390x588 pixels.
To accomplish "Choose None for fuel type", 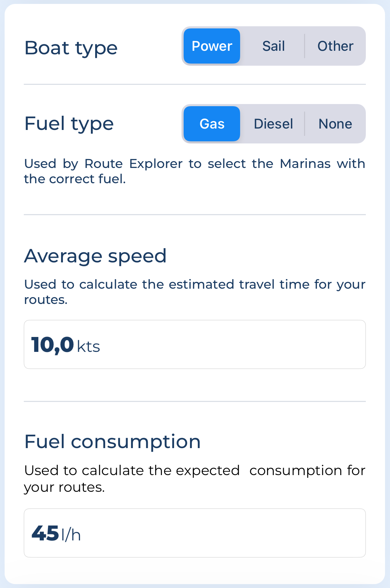I will (335, 124).
